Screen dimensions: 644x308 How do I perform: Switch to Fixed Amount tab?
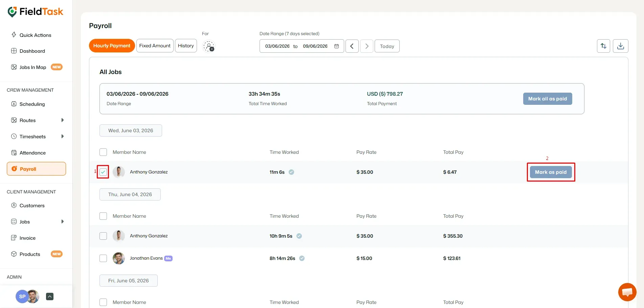(155, 46)
